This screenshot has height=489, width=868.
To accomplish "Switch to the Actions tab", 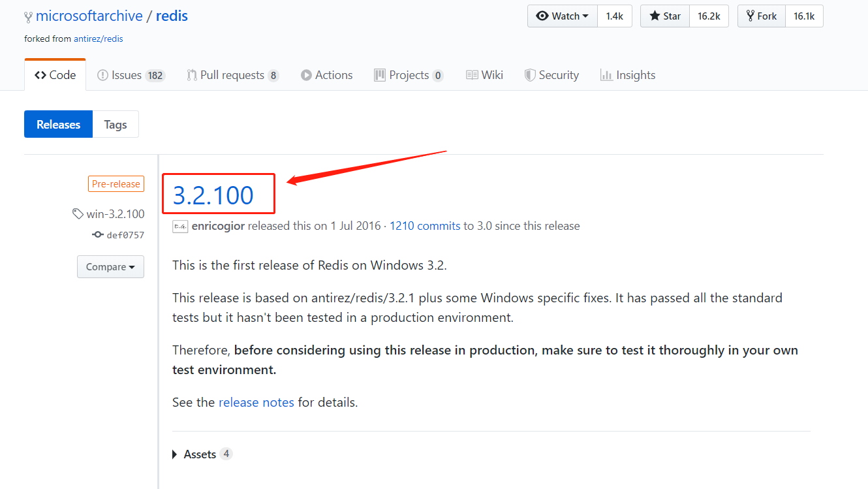I will coord(326,75).
